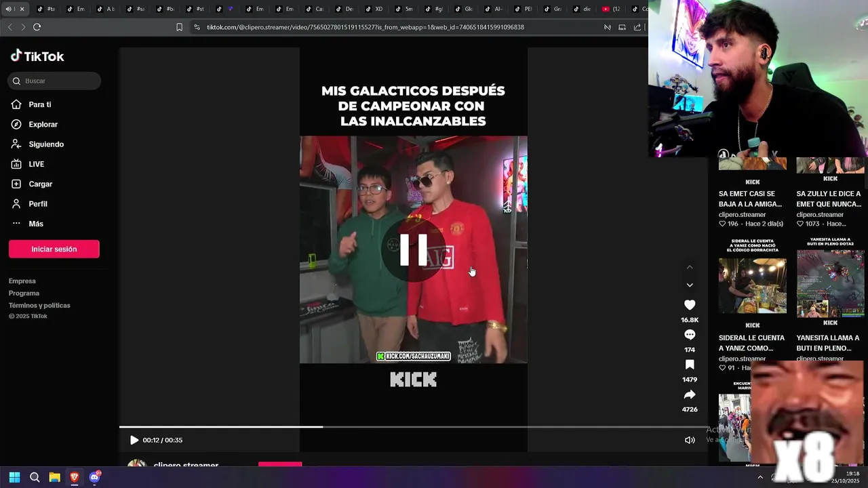The image size is (868, 488).
Task: Open SA EMET CASI SE BAJA video title
Action: pyautogui.click(x=751, y=199)
